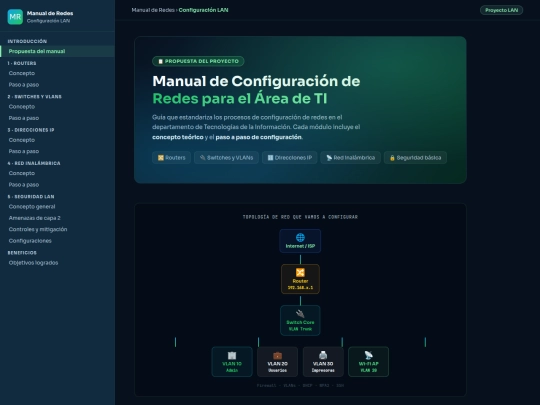
Task: Click the 5 - Seguridad LAN section header
Action: (x=31, y=197)
